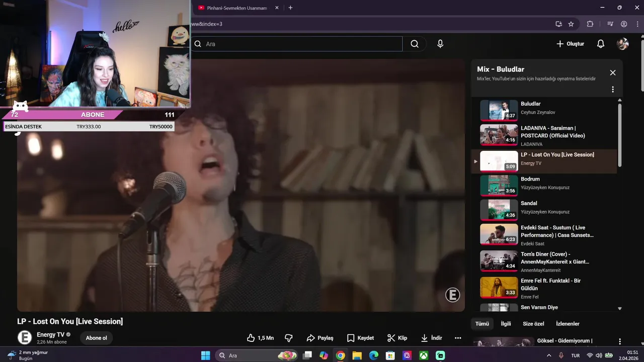Start voice search with the microphone icon
Screen dimensions: 644x362
(x=440, y=44)
